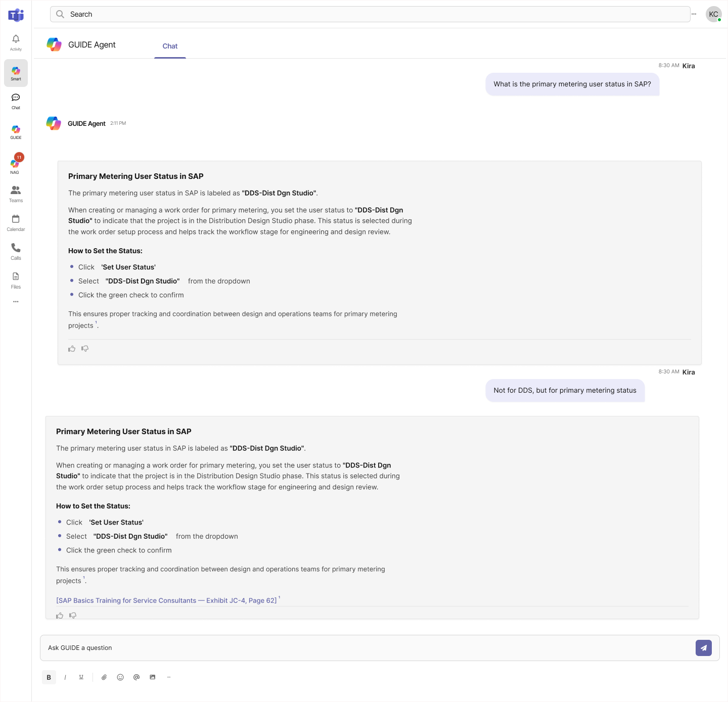
Task: Click the 2:11 PM timestamp on the agent message
Action: [118, 123]
